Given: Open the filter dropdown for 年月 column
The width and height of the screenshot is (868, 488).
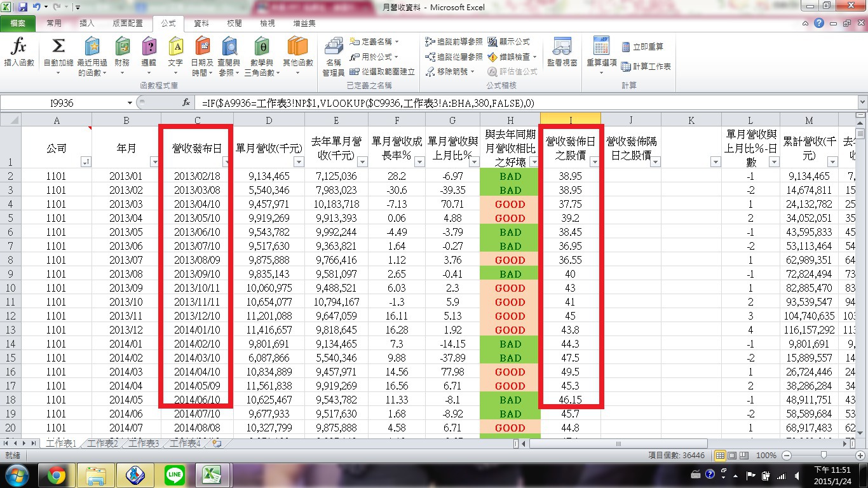Looking at the screenshot, I should tap(154, 163).
